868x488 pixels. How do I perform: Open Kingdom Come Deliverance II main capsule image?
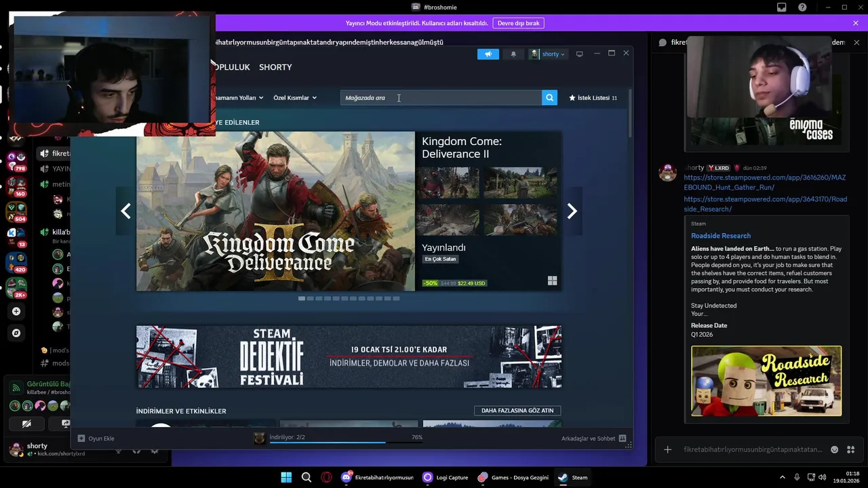pyautogui.click(x=275, y=211)
